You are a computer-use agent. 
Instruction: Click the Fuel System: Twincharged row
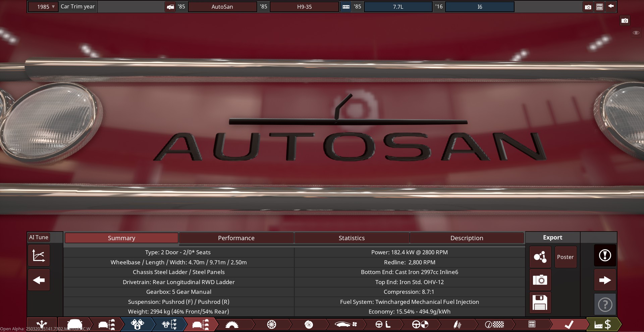410,302
